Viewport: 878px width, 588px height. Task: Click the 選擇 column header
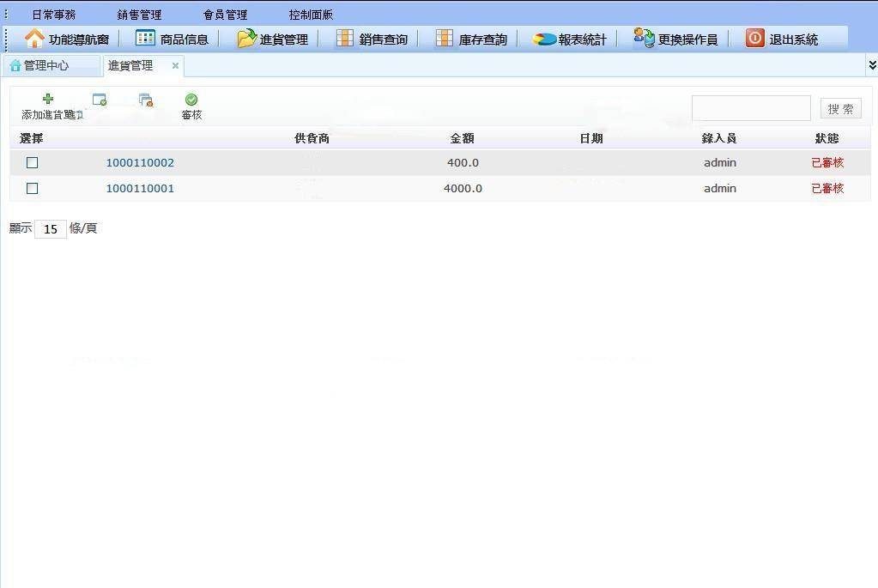tap(32, 138)
